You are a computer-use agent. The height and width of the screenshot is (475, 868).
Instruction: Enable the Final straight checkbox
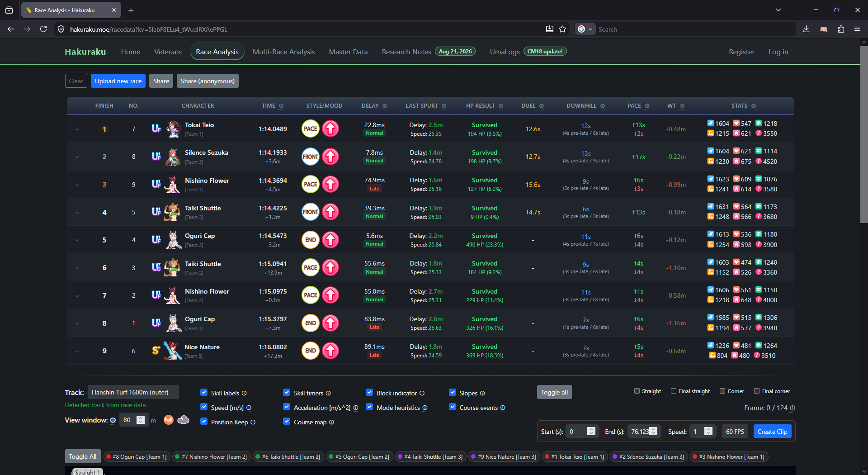coord(674,391)
